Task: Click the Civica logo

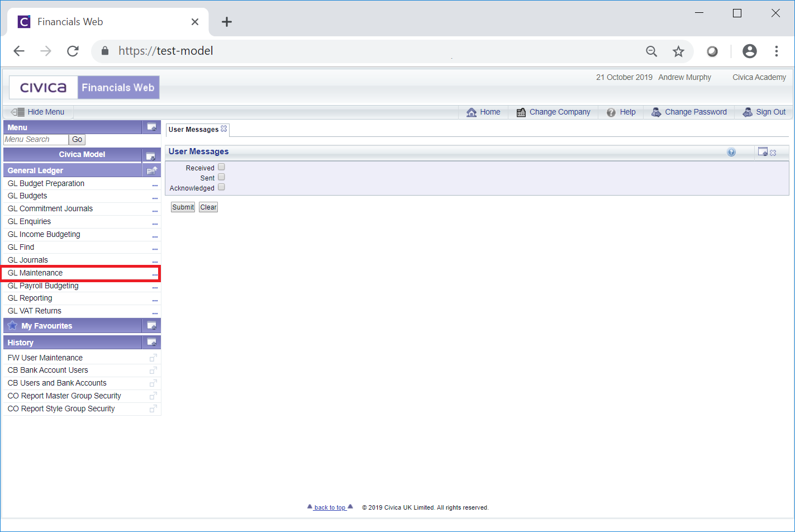Action: pyautogui.click(x=44, y=88)
